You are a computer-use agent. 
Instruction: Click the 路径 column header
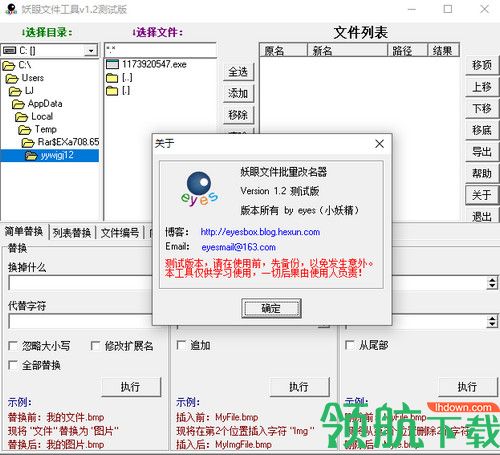[x=407, y=50]
